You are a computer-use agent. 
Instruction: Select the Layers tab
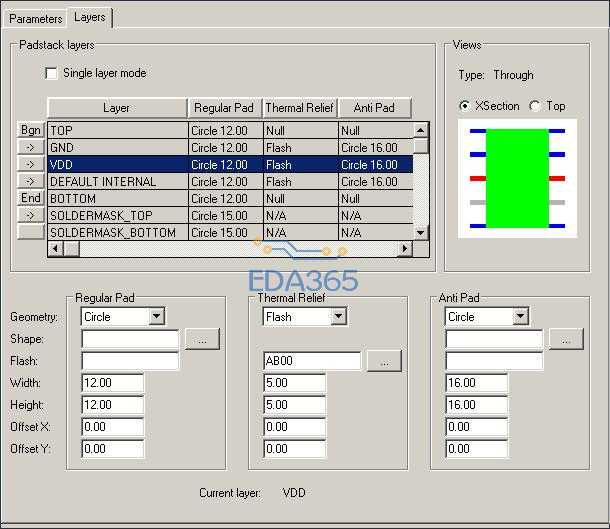[90, 18]
